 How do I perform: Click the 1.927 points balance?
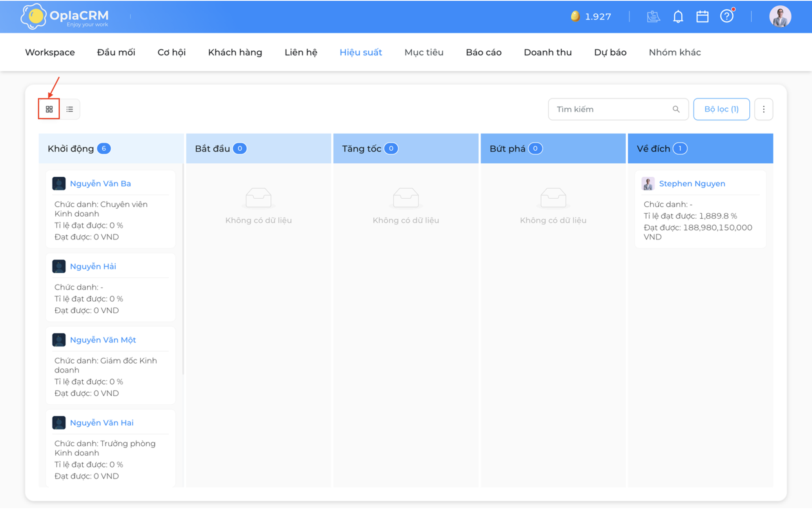coord(598,17)
